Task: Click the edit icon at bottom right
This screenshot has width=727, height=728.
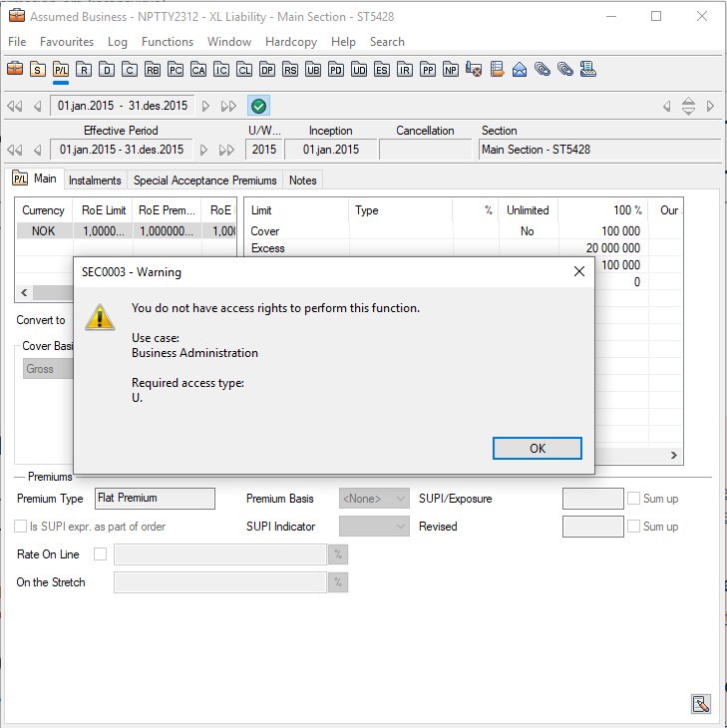Action: coord(700,704)
